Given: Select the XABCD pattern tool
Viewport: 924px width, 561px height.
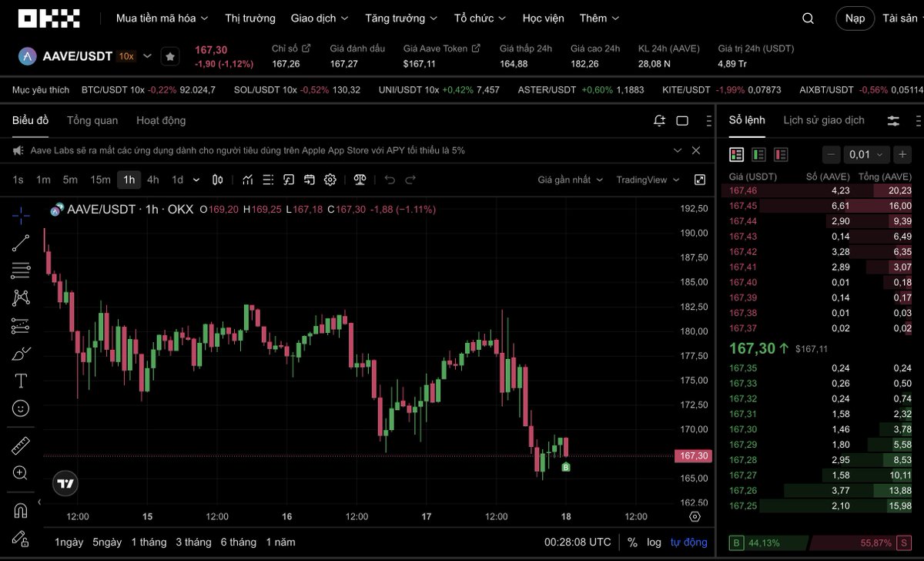Looking at the screenshot, I should click(x=21, y=297).
